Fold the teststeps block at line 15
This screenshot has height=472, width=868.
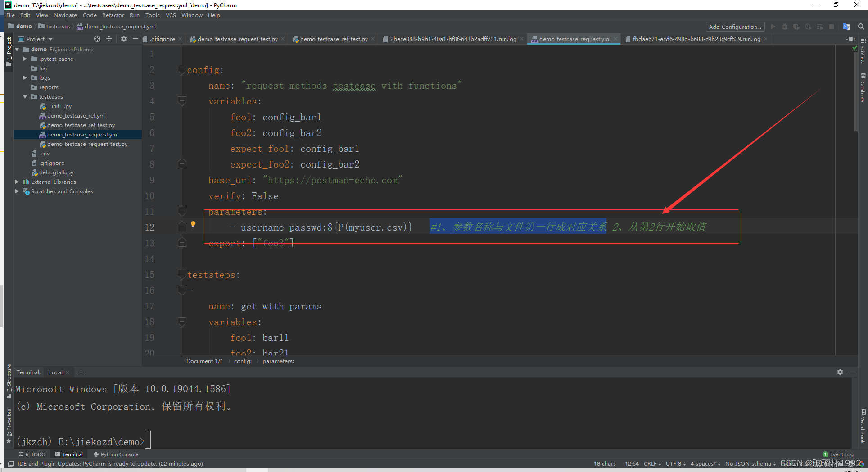point(182,274)
